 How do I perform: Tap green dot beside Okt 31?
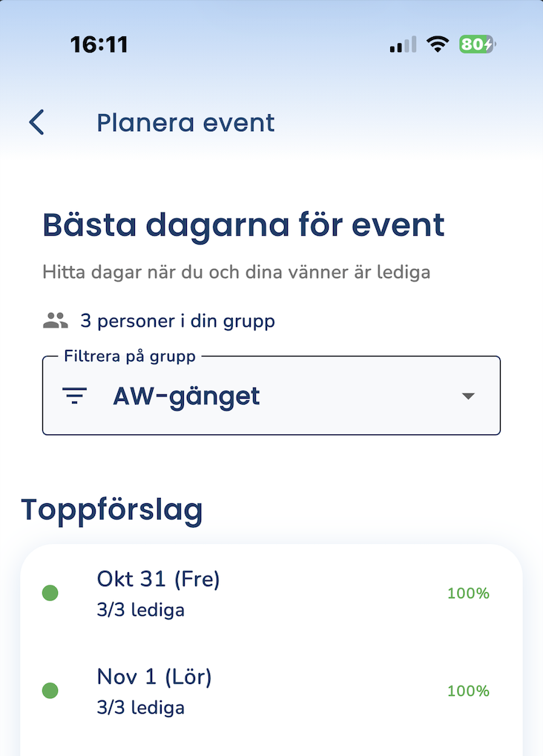tap(50, 593)
